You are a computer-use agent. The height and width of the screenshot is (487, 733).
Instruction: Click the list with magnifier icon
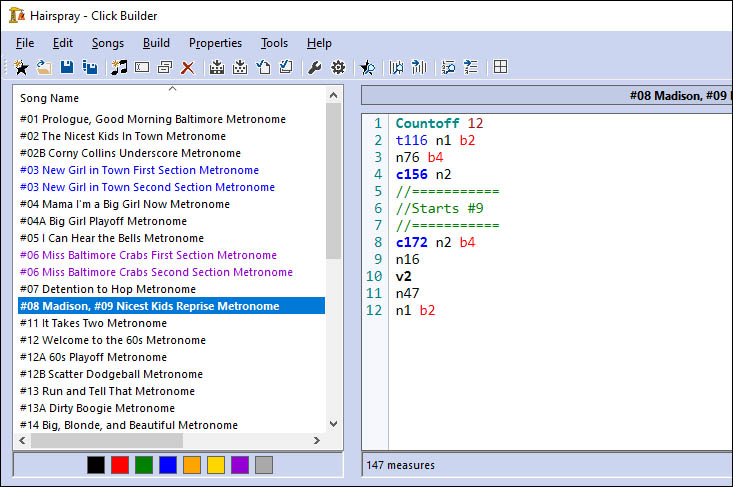pyautogui.click(x=448, y=67)
